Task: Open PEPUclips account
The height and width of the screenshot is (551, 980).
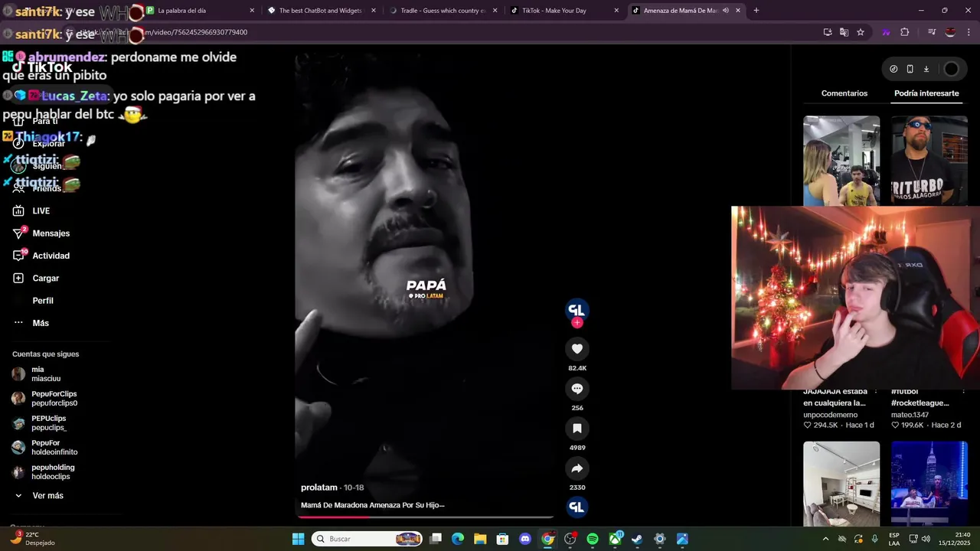Action: pos(48,423)
